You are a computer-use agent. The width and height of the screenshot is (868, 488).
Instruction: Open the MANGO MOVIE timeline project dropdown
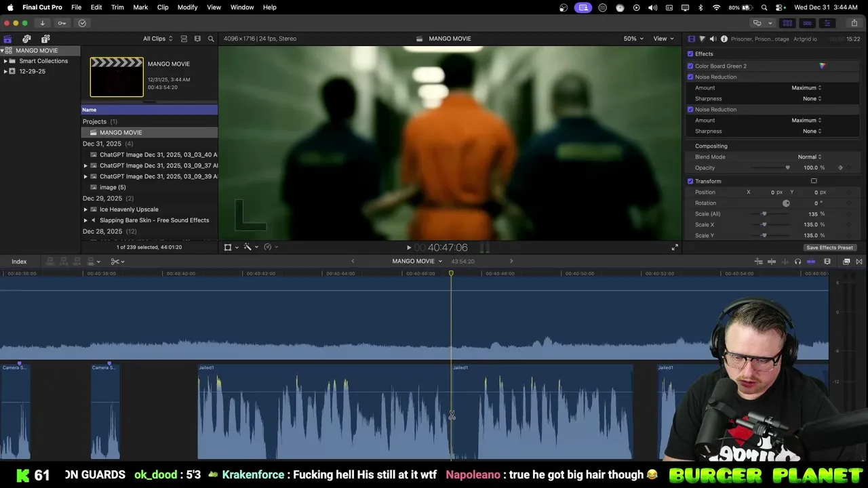pos(417,261)
